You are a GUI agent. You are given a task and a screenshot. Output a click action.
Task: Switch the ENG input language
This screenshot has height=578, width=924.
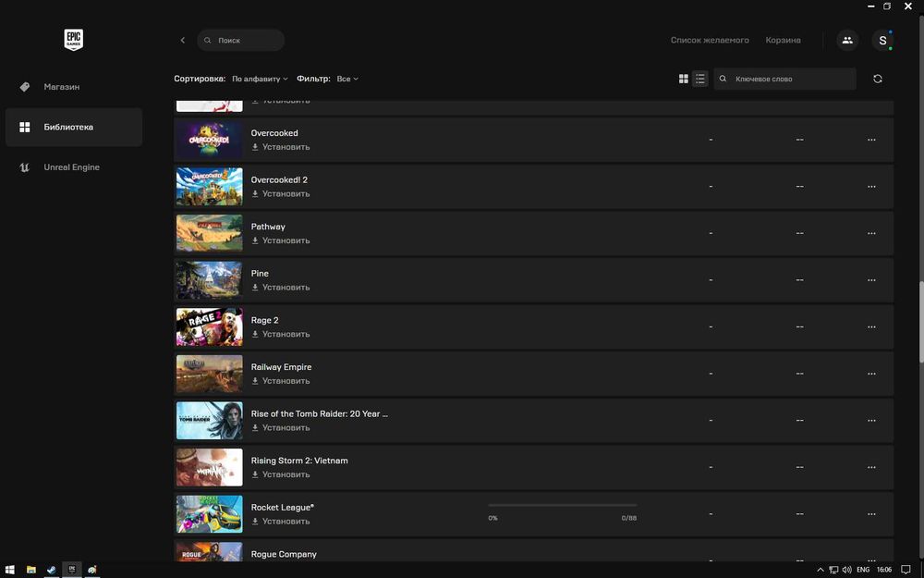click(863, 570)
